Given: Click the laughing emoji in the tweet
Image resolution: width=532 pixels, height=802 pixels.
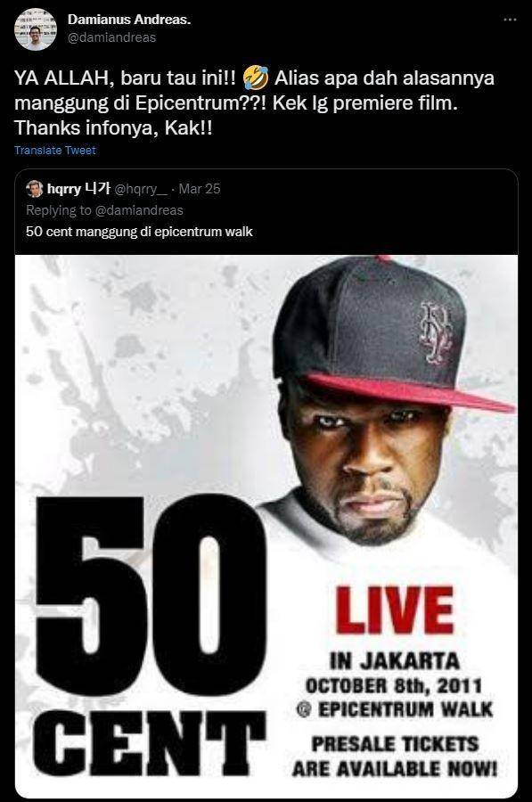Looking at the screenshot, I should [x=256, y=78].
